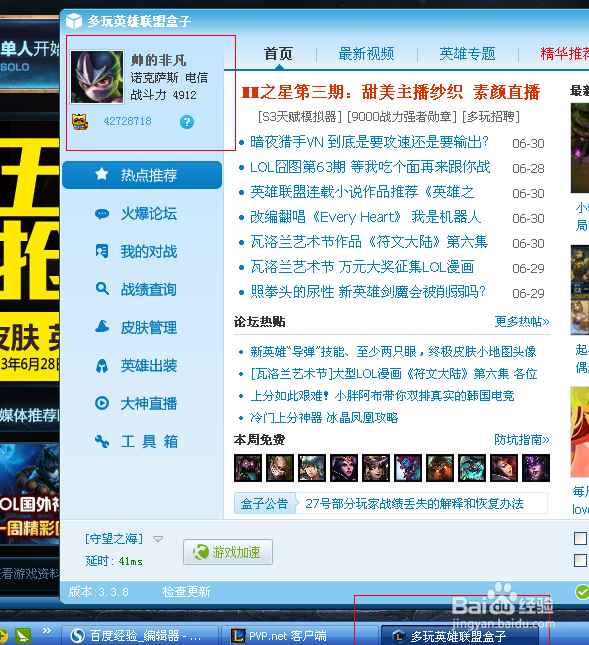Click the tenth free champion icon, purple
The image size is (589, 645).
coord(536,468)
